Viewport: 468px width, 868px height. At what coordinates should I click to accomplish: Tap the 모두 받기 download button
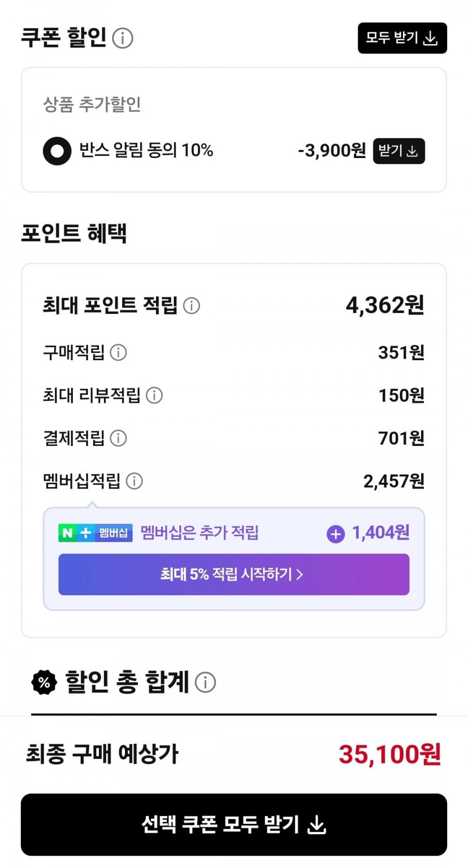click(x=402, y=38)
